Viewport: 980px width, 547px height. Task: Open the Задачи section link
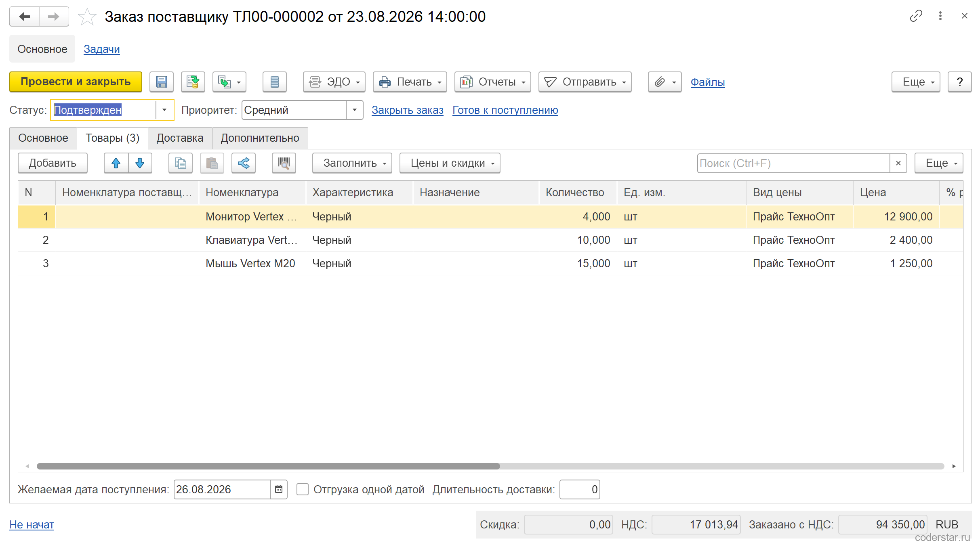(x=102, y=49)
